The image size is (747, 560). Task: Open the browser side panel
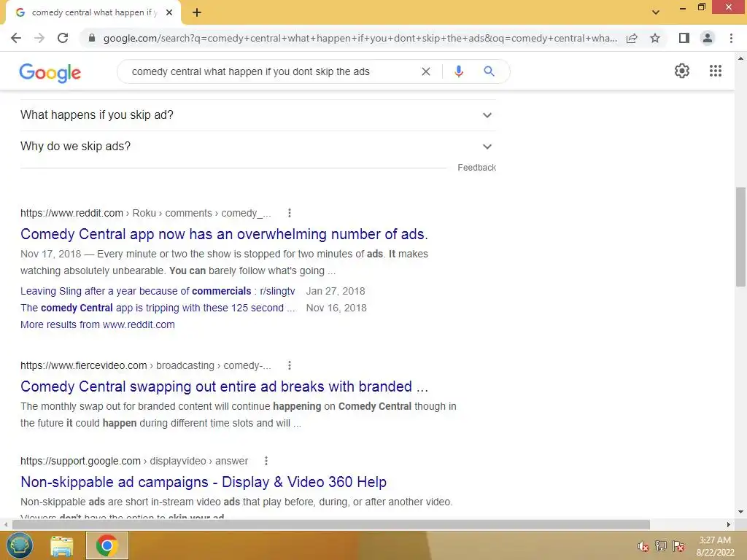click(x=684, y=38)
